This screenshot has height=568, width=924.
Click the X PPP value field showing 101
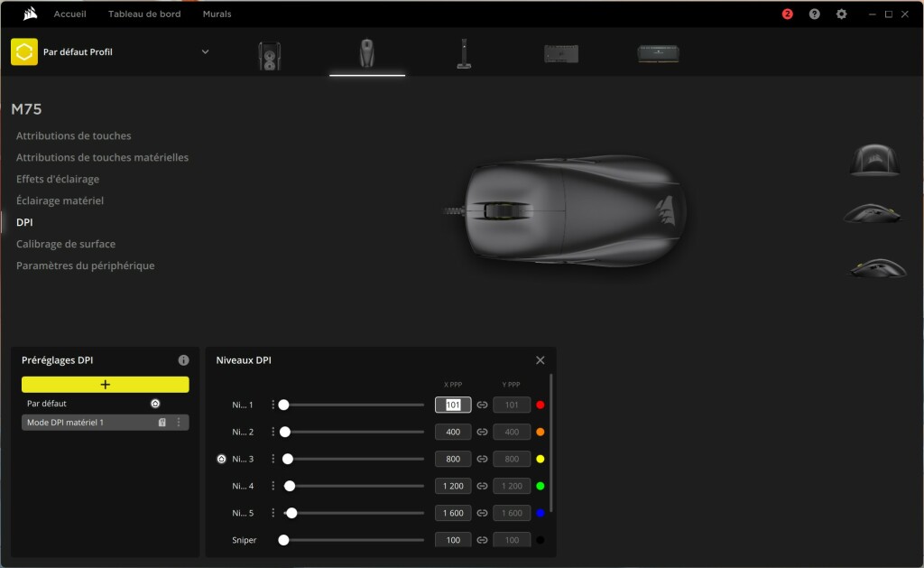pos(452,405)
